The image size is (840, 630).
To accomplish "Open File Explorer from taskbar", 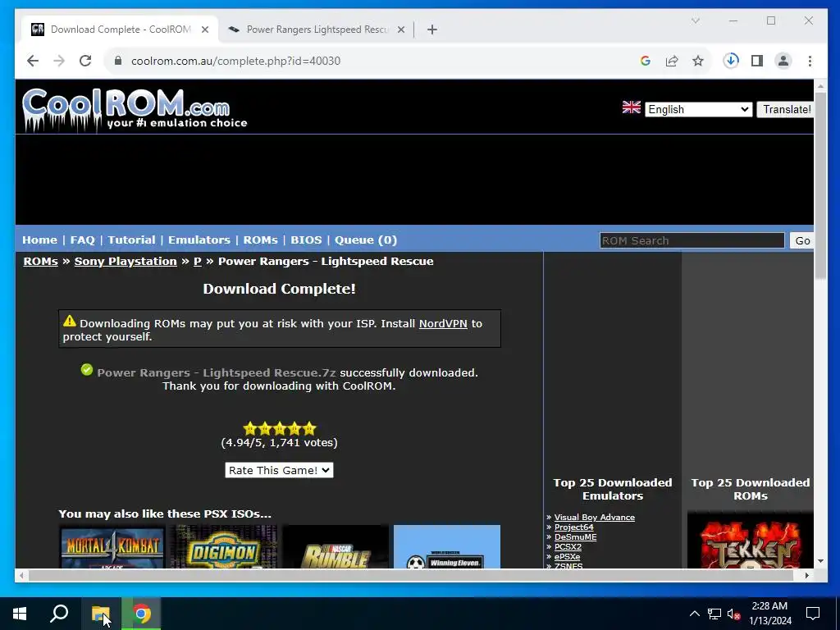I will pos(101,614).
